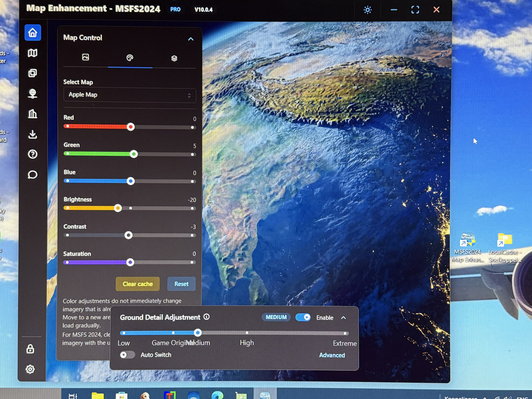This screenshot has width=532, height=399.
Task: Click the Clear cache button
Action: 138,284
